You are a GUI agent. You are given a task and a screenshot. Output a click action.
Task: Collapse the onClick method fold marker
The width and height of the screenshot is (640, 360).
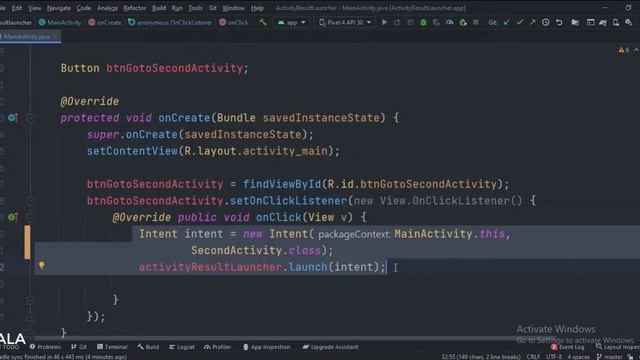[x=30, y=217]
